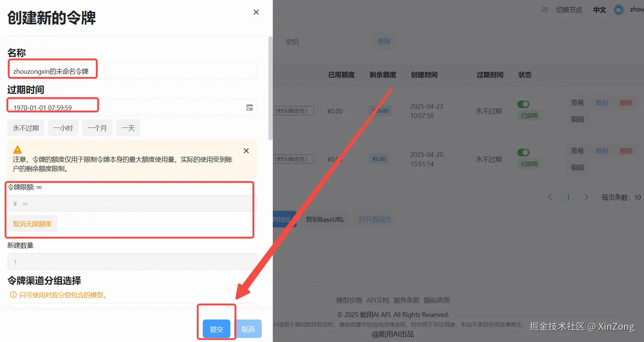Screen dimensions: 644x342
Task: Dismiss the token quota warning notice
Action: [x=246, y=151]
